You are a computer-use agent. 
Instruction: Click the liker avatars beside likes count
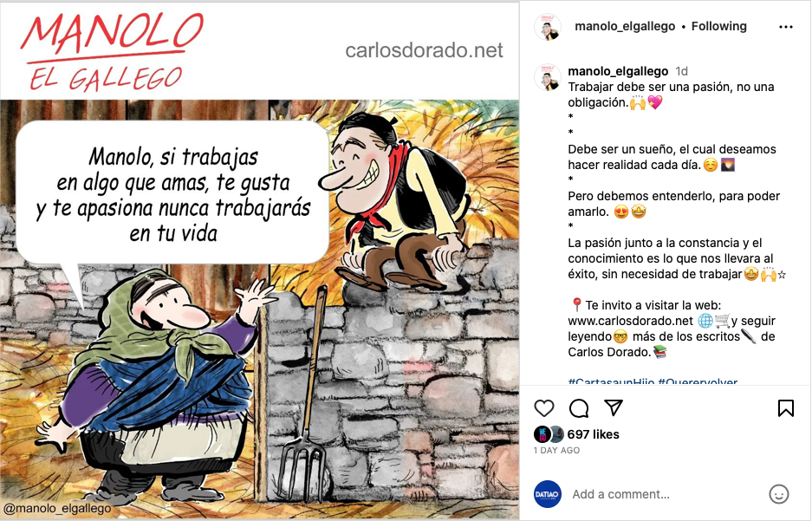549,434
